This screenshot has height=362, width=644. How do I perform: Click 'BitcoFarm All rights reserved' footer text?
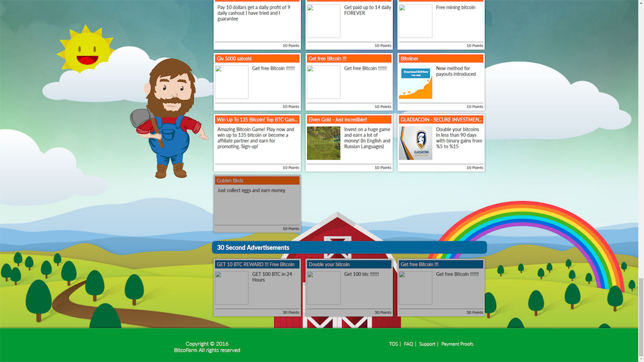(207, 350)
